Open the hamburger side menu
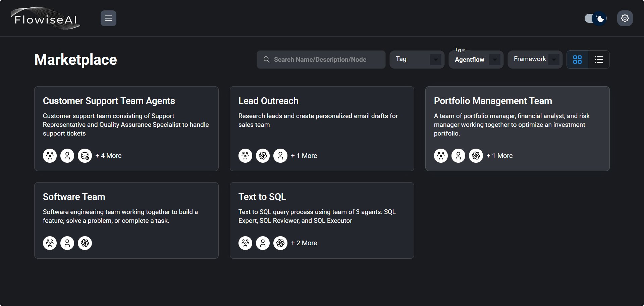The width and height of the screenshot is (644, 306). click(x=108, y=18)
